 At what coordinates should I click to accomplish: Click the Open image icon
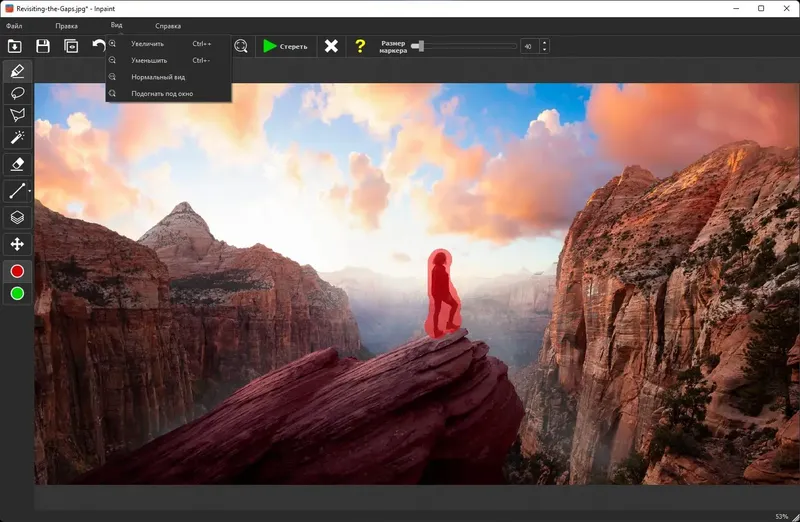point(15,46)
